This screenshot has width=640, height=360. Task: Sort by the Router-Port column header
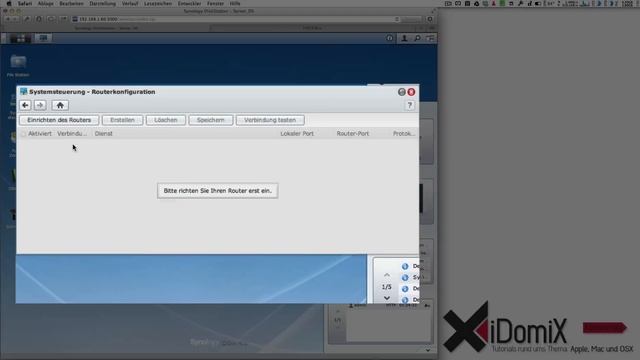point(353,133)
